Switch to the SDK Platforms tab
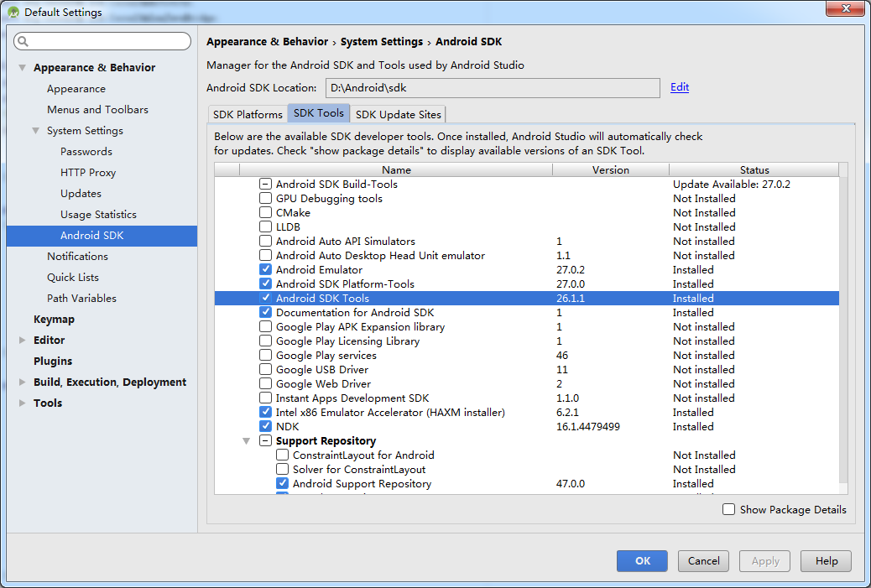 coord(248,114)
